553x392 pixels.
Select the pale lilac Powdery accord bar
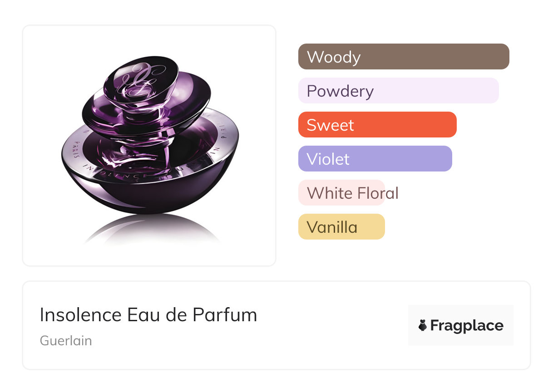point(398,91)
